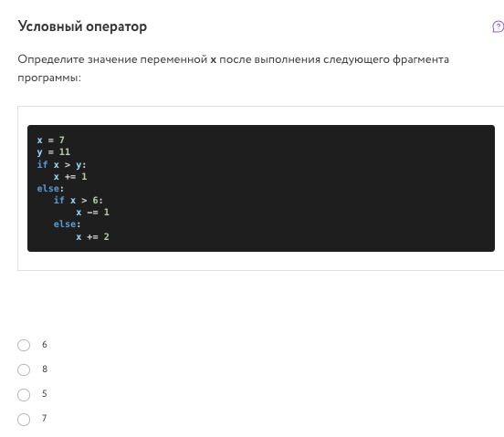The height and width of the screenshot is (437, 504).
Task: Choose the radio button for answer 8
Action: coord(24,369)
